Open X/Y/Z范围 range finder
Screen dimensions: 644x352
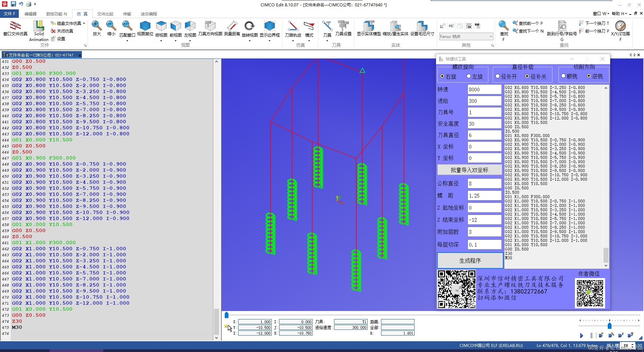[x=620, y=26]
